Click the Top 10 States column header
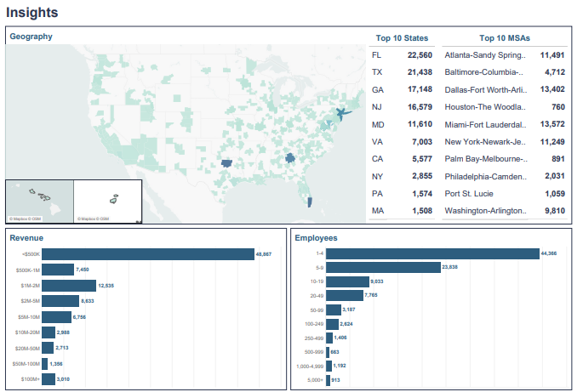Screen dimensions: 583x392 403,37
